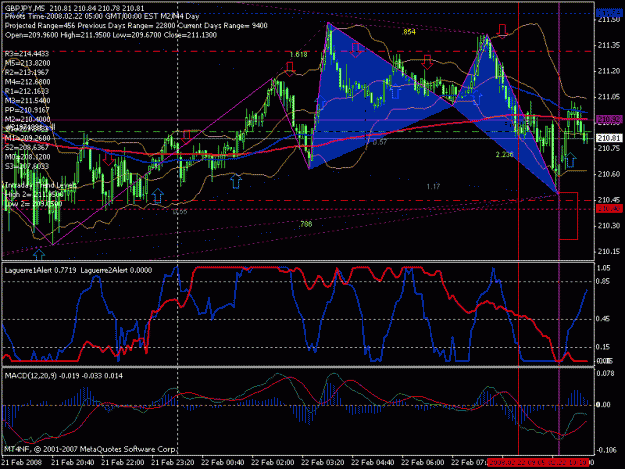The width and height of the screenshot is (625, 469).
Task: Click the red down arrow under the 1.618 label
Action: point(290,69)
